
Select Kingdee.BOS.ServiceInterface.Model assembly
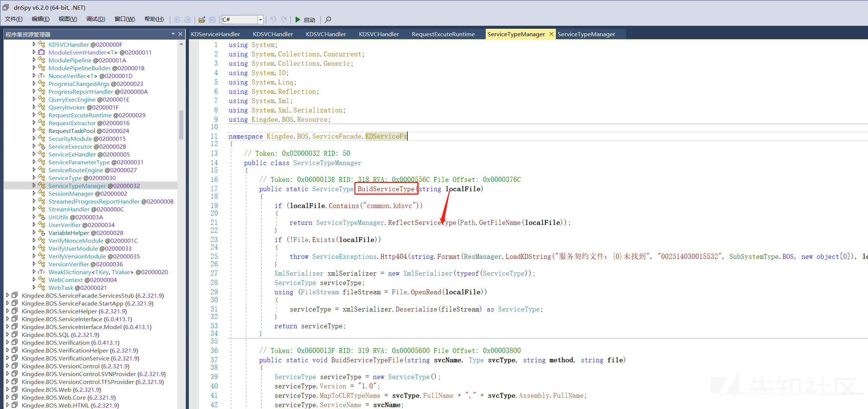[x=87, y=327]
